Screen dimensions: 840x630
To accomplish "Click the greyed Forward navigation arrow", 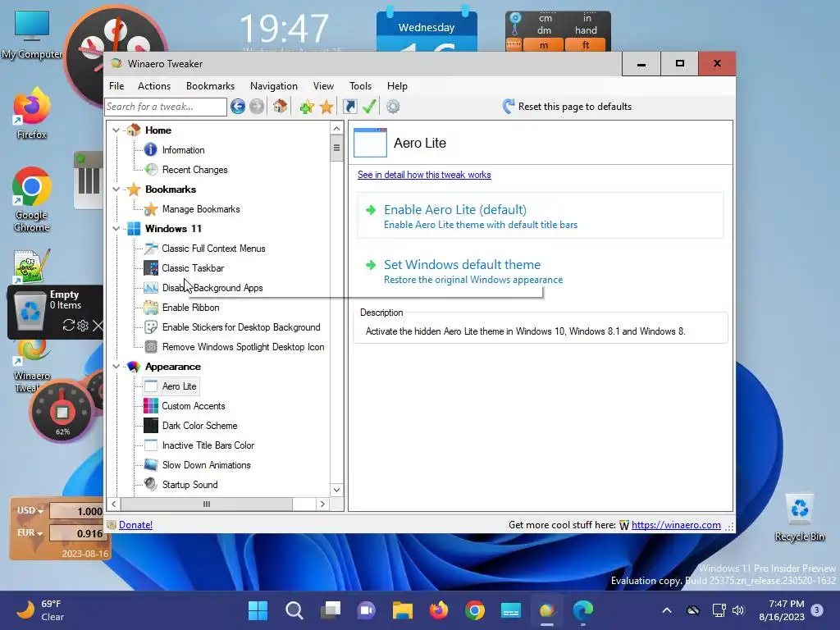I will tap(257, 107).
